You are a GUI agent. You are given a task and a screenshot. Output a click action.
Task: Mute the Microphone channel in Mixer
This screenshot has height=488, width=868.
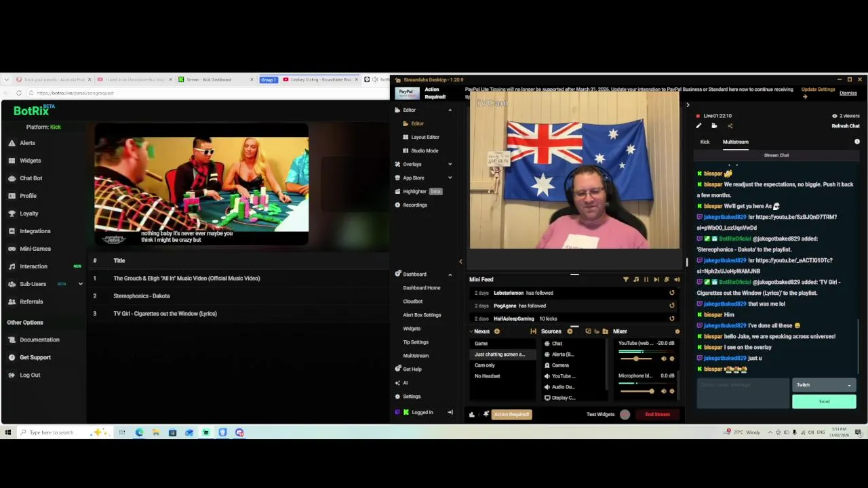pyautogui.click(x=664, y=391)
